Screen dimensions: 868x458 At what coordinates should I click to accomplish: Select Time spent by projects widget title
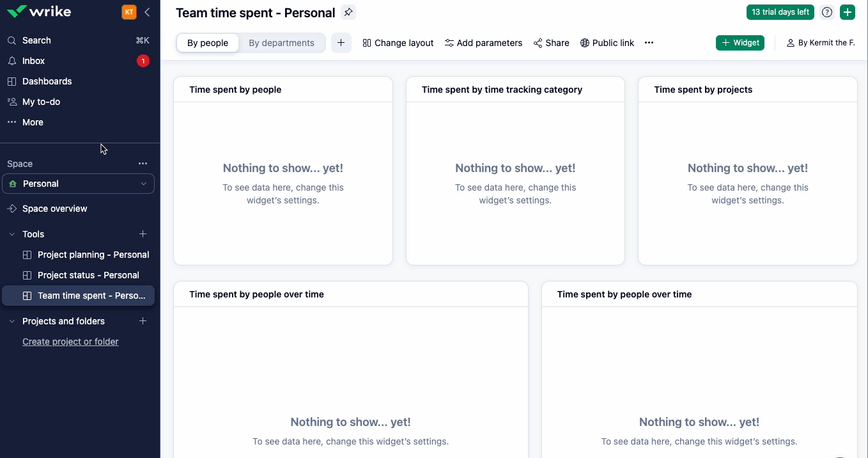[703, 90]
